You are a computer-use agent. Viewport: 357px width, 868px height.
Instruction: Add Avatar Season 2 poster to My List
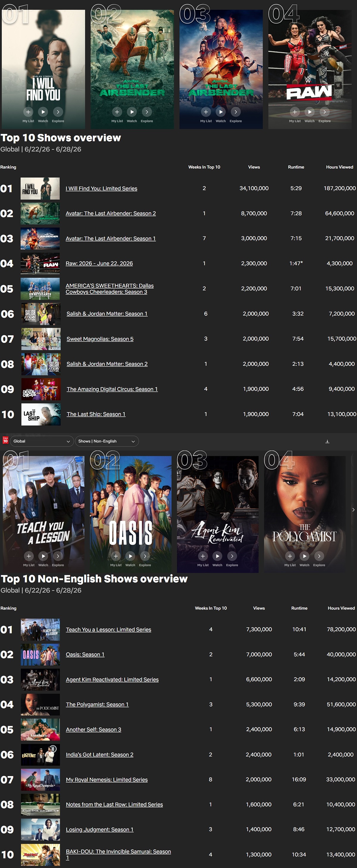pyautogui.click(x=117, y=112)
